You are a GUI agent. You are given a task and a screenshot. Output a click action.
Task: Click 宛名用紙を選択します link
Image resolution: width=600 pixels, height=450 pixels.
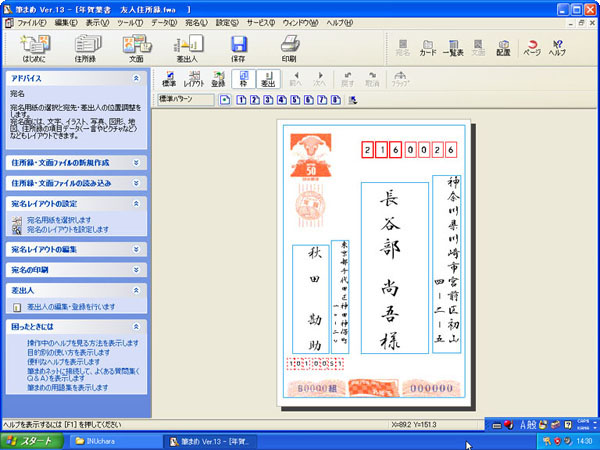tap(58, 219)
